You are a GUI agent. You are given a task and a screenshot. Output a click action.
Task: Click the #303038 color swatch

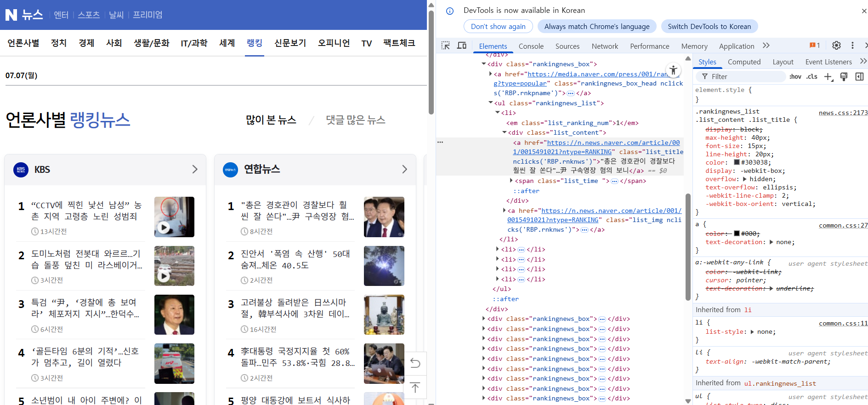(x=737, y=162)
